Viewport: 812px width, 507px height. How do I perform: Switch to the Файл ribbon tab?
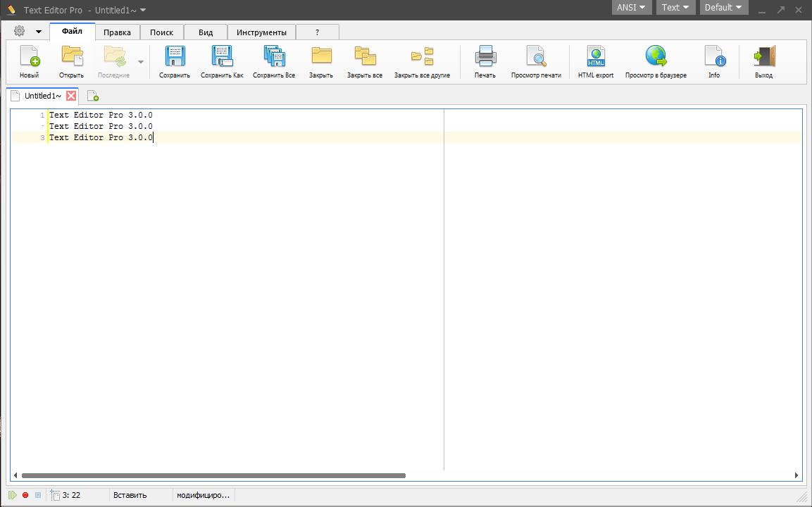[x=72, y=31]
